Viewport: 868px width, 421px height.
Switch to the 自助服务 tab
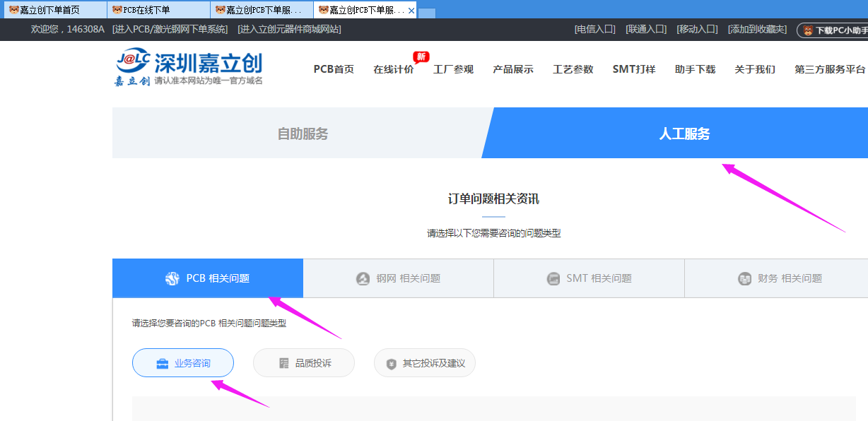(303, 134)
